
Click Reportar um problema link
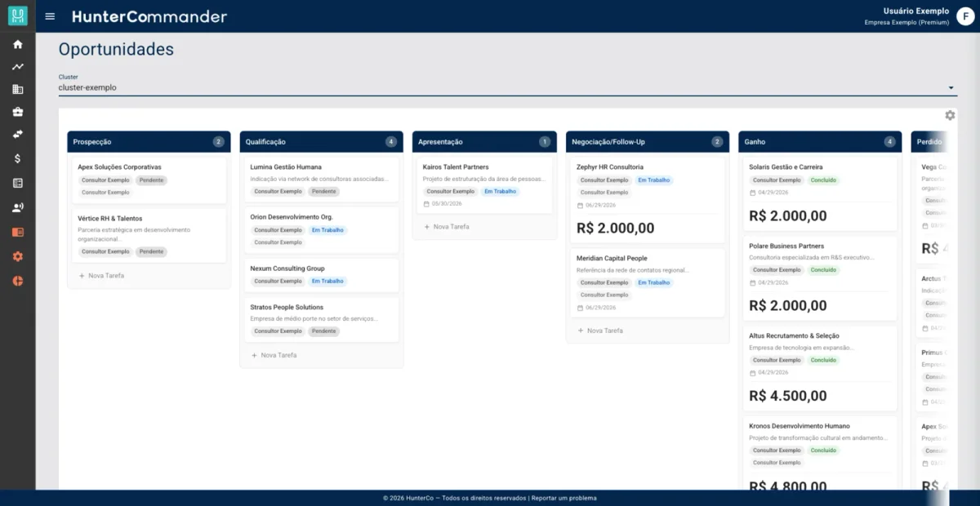(x=563, y=498)
